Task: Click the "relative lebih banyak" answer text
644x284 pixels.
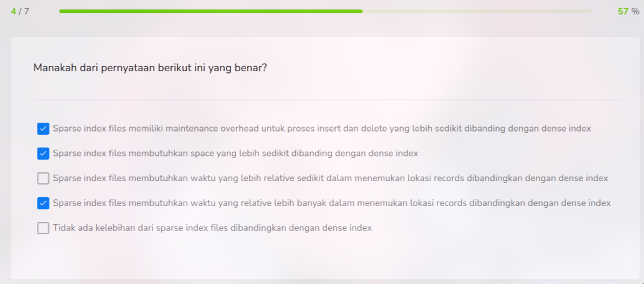Action: click(332, 203)
